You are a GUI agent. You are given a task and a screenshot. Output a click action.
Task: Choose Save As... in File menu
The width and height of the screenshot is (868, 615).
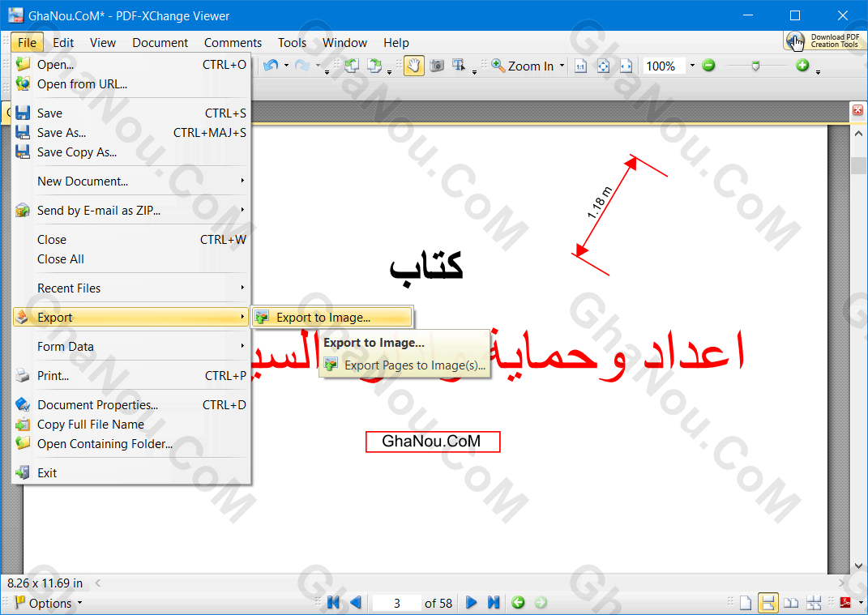[x=131, y=133]
